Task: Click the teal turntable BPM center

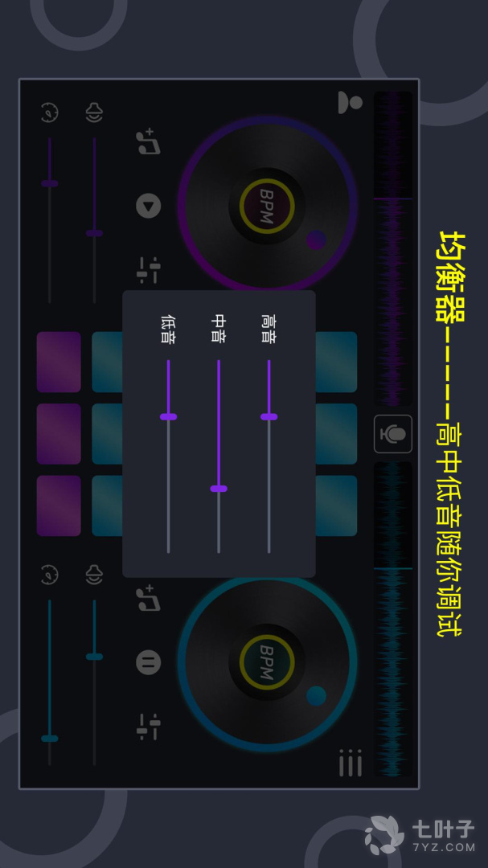Action: coord(267,662)
